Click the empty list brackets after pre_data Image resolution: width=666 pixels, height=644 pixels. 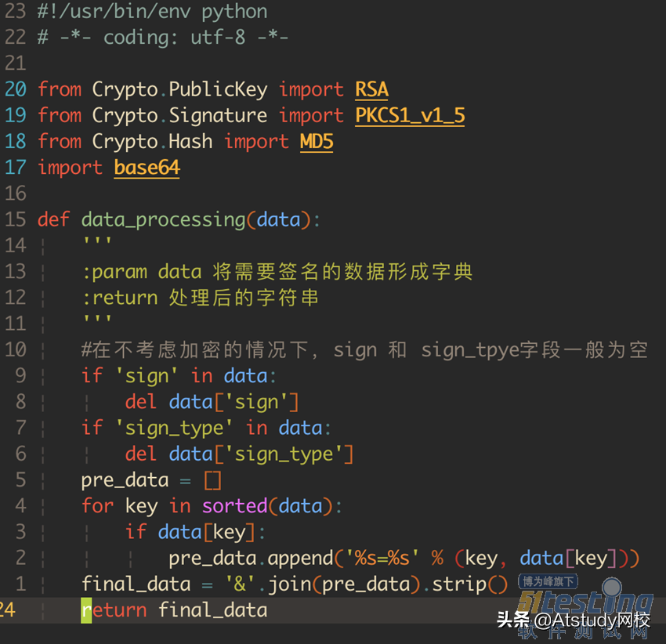click(x=213, y=480)
